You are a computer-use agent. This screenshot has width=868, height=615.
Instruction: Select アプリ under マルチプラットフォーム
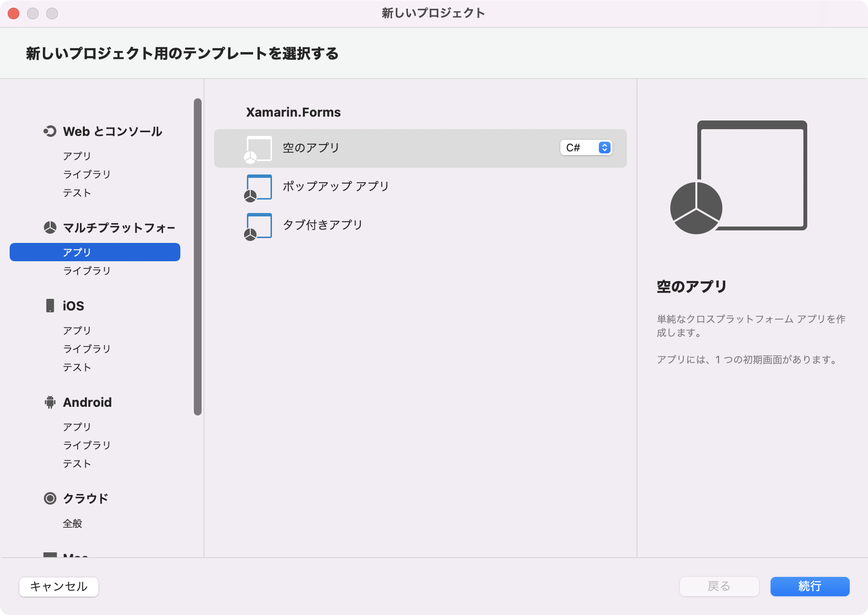76,251
